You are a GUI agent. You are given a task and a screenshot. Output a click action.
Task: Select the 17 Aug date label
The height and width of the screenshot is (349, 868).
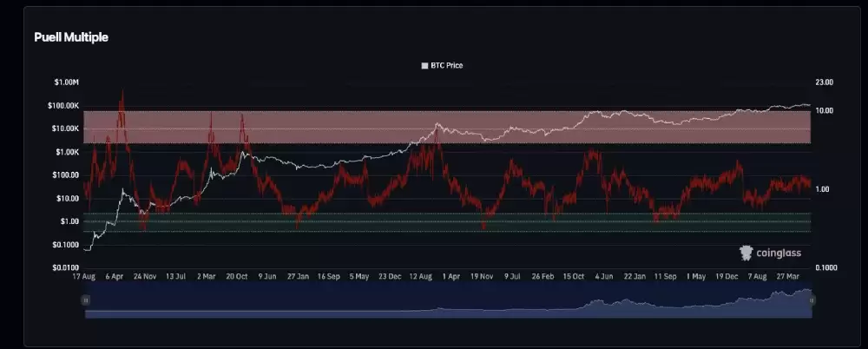(83, 276)
